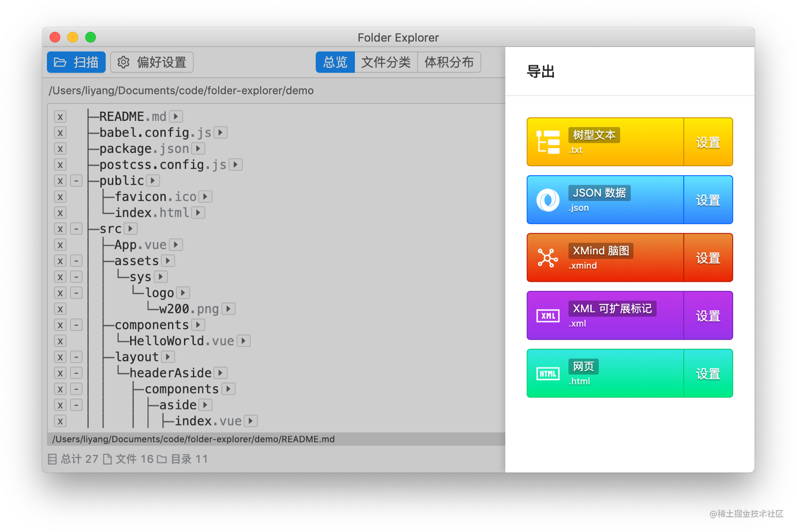Remove index.vue with its x button
797x532 pixels.
pos(60,422)
